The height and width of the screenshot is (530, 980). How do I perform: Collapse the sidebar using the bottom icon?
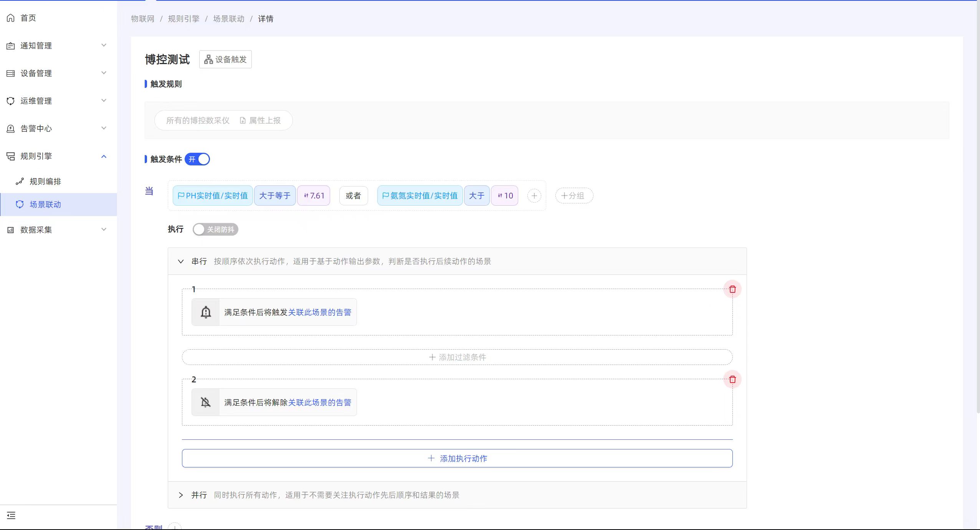11,515
